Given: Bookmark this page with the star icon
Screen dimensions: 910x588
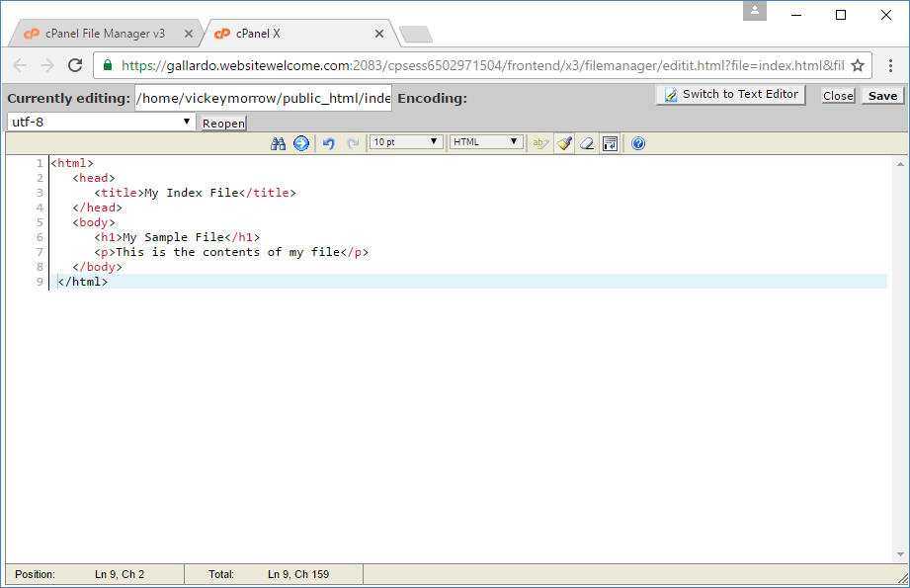Looking at the screenshot, I should [x=858, y=65].
